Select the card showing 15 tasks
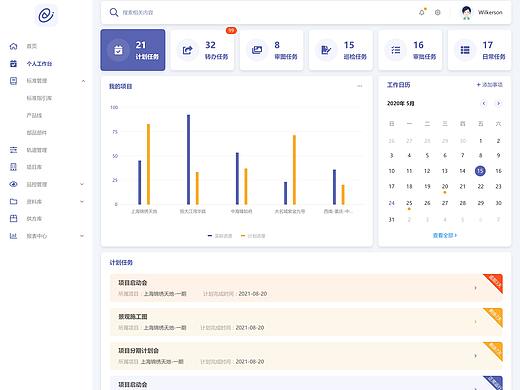Viewport: 520px width, 390px height. pos(341,50)
